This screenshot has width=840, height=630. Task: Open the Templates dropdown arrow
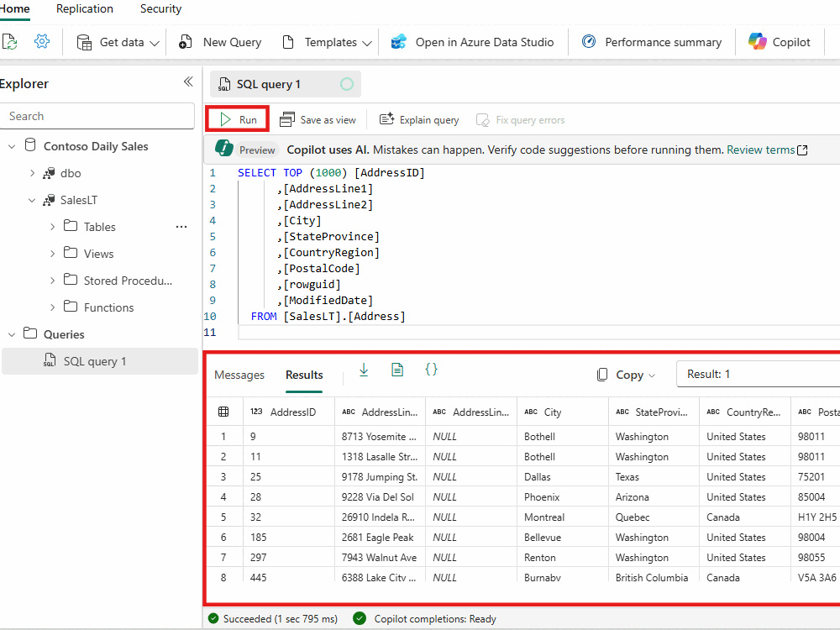click(x=367, y=44)
